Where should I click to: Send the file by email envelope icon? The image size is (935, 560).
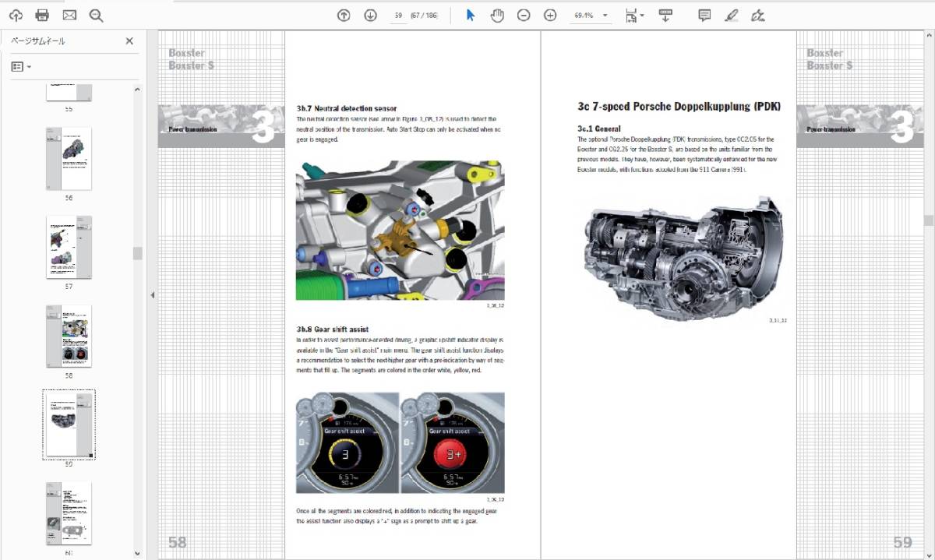tap(69, 15)
